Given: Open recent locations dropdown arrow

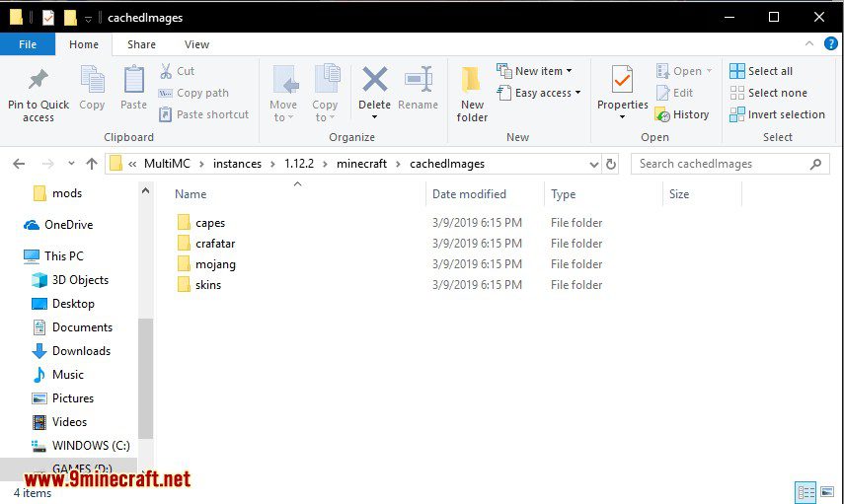Looking at the screenshot, I should coord(71,164).
